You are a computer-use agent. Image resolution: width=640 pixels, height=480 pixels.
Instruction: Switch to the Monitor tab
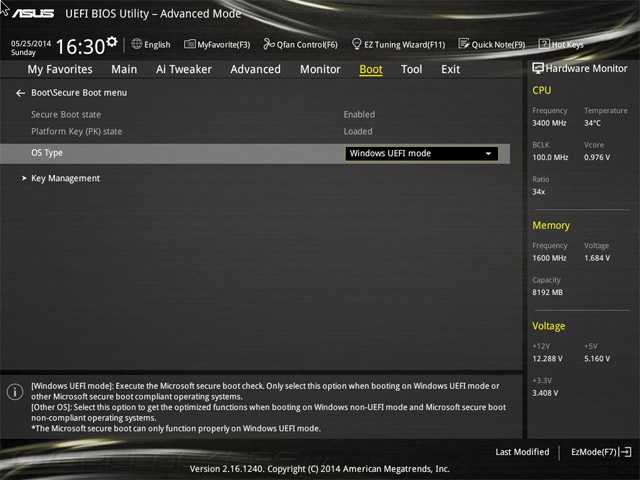pyautogui.click(x=320, y=69)
